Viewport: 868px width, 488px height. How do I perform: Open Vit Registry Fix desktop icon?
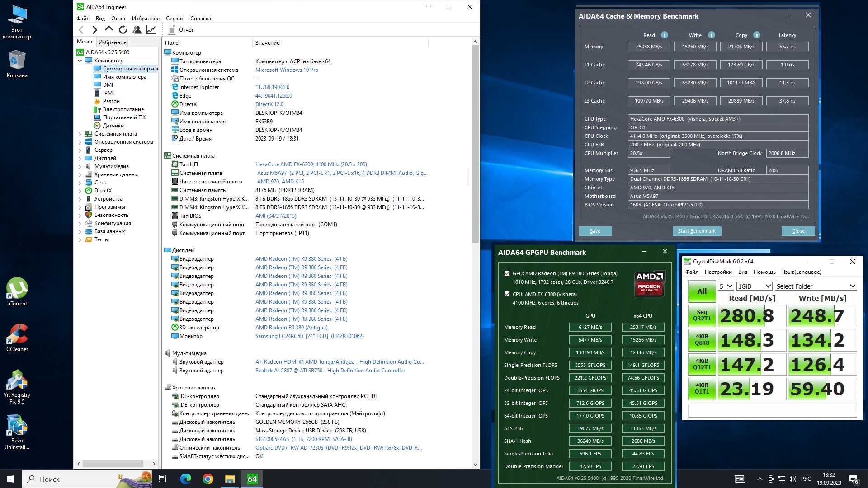pos(17,386)
